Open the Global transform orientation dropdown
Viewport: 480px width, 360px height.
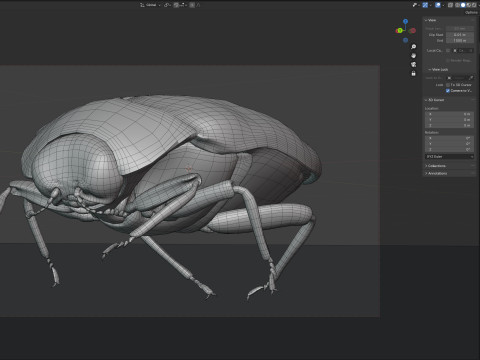151,5
